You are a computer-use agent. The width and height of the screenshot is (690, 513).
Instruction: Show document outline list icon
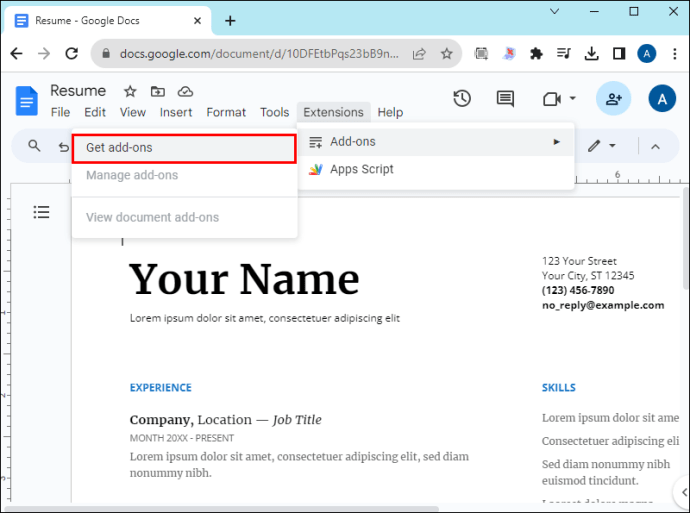[x=41, y=212]
